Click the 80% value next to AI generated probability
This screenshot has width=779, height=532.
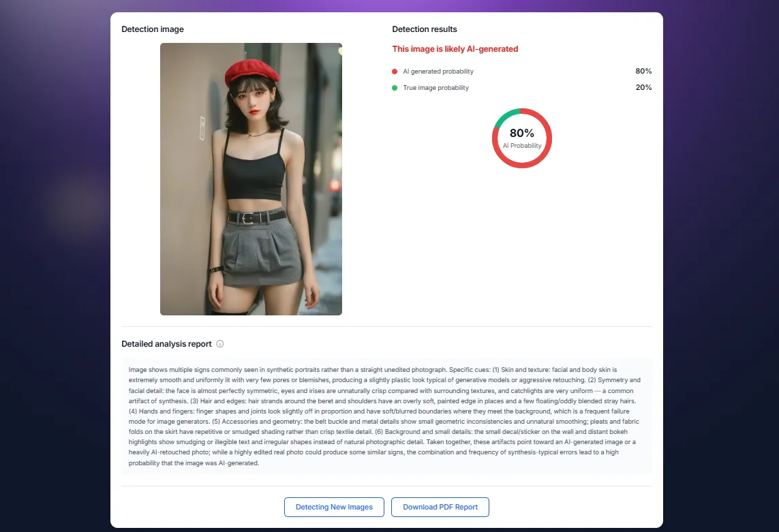tap(643, 71)
